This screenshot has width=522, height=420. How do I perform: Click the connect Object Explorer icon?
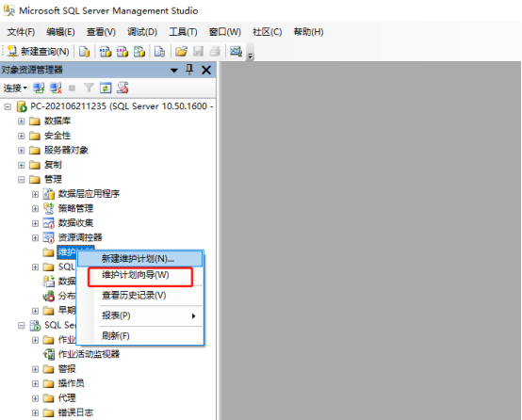(x=39, y=89)
